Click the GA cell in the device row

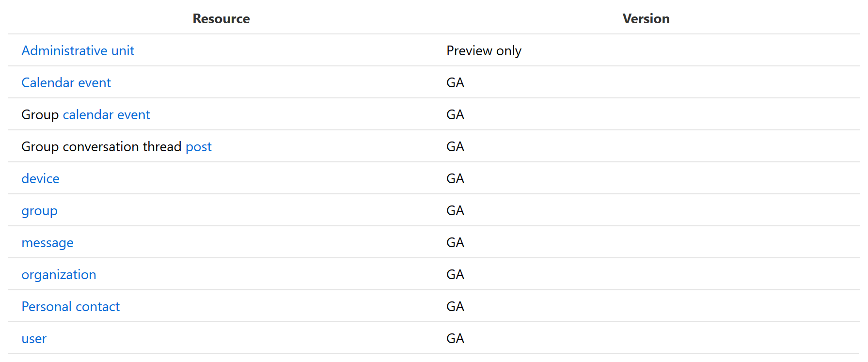pos(455,179)
